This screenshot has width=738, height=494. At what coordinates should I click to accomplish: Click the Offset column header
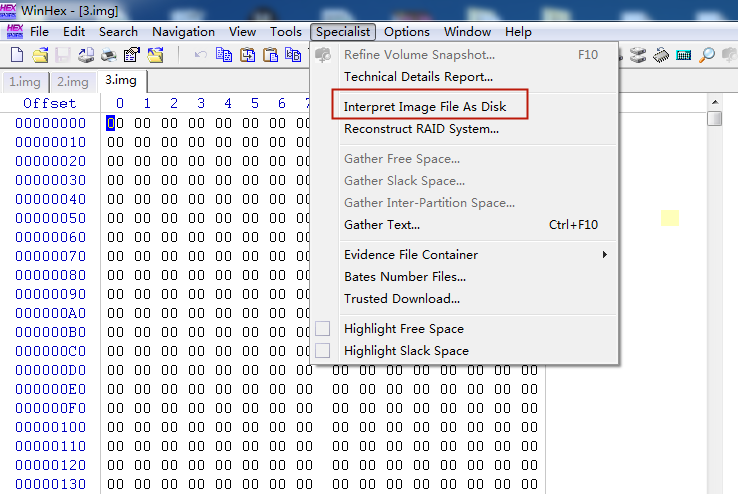tap(49, 103)
